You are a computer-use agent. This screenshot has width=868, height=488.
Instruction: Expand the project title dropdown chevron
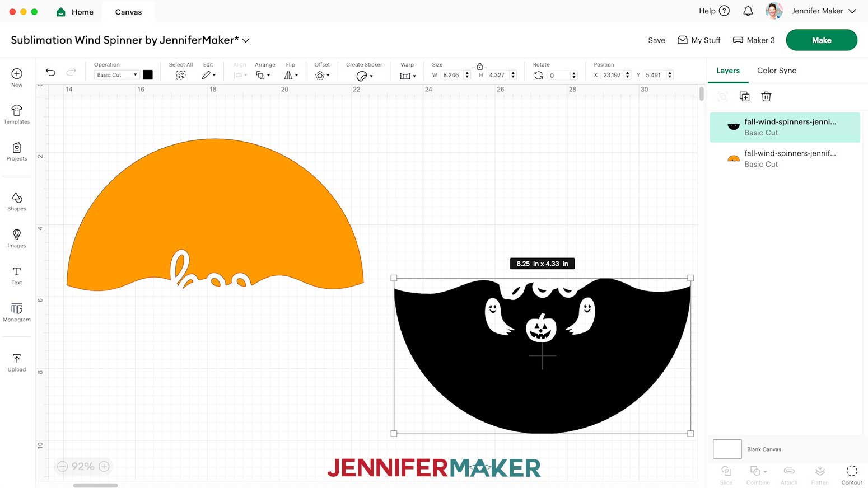click(x=246, y=41)
